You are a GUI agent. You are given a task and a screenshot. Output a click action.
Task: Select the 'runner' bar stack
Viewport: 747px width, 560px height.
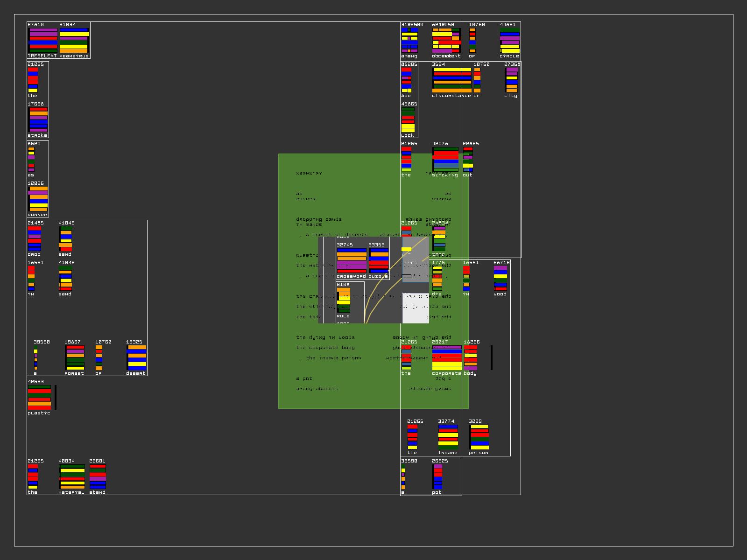[x=38, y=199]
